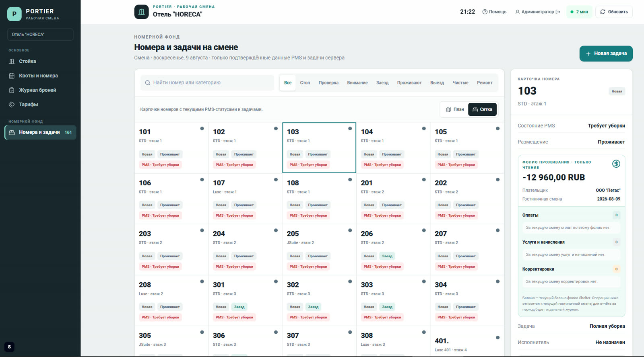Filter rooms by Внимание
644x357 pixels.
(x=357, y=83)
